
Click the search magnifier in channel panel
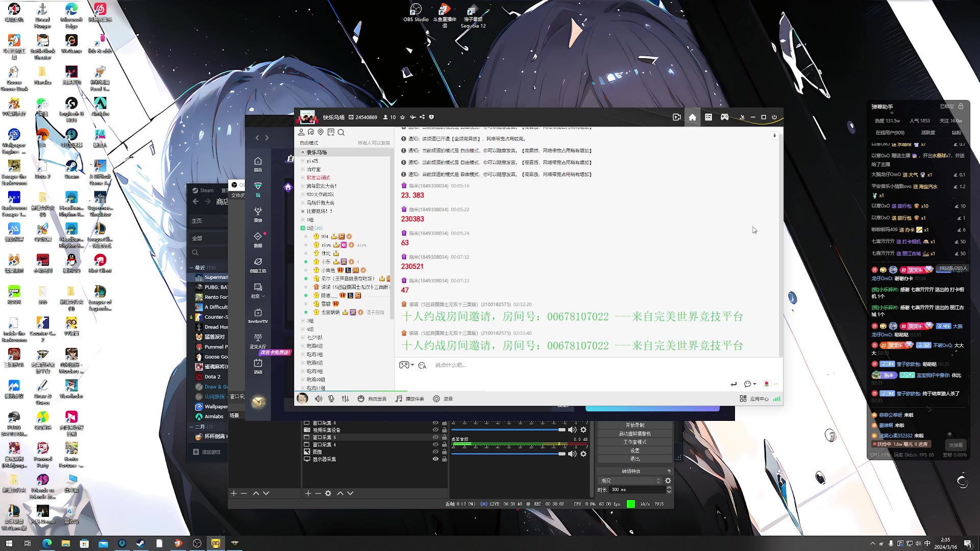(341, 132)
